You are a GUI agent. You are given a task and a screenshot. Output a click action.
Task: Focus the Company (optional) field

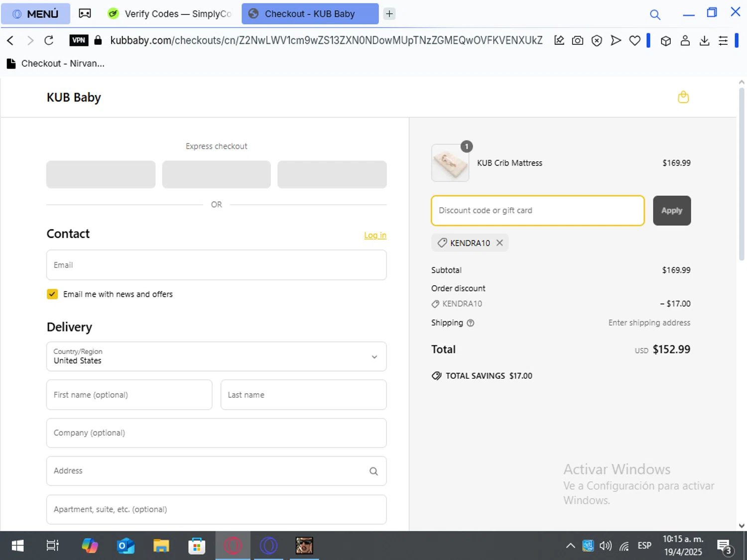[216, 433]
